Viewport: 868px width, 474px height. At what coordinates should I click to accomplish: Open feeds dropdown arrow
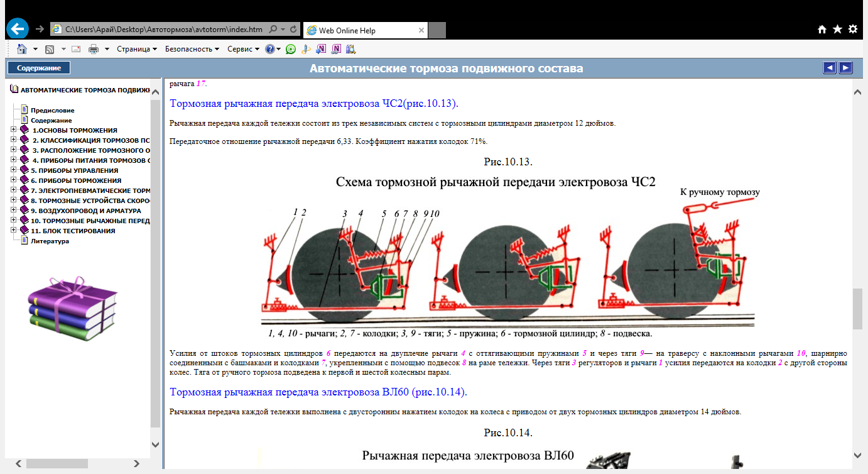(63, 49)
